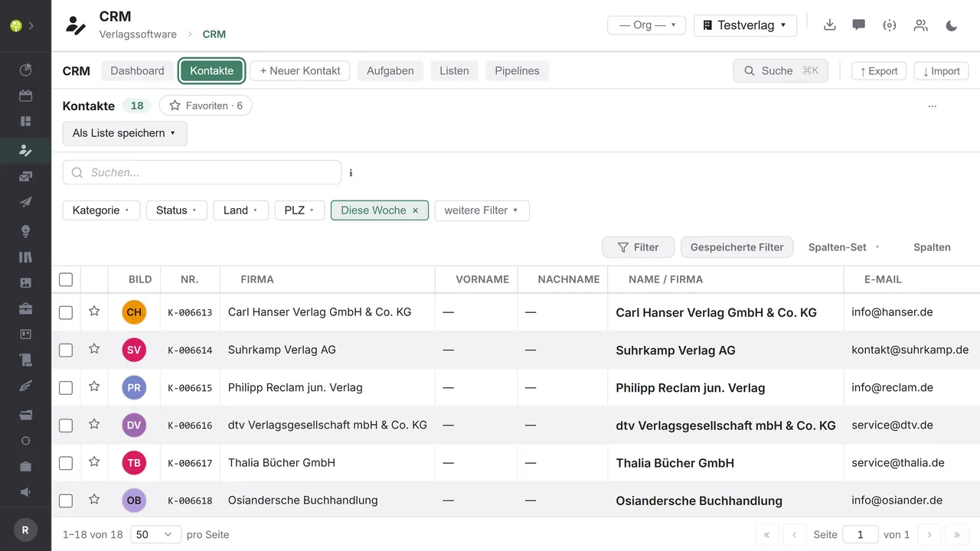This screenshot has width=980, height=551.
Task: Open the megaphone icon in sidebar
Action: [x=25, y=492]
